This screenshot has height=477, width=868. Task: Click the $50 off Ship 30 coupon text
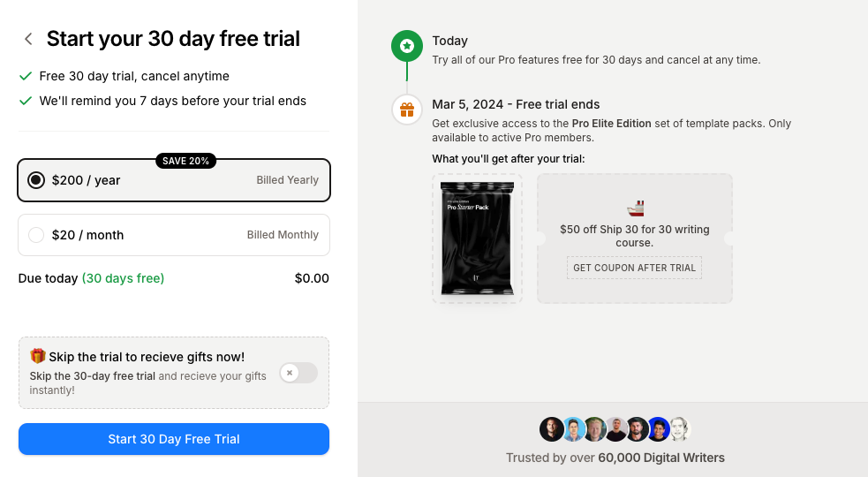(634, 236)
